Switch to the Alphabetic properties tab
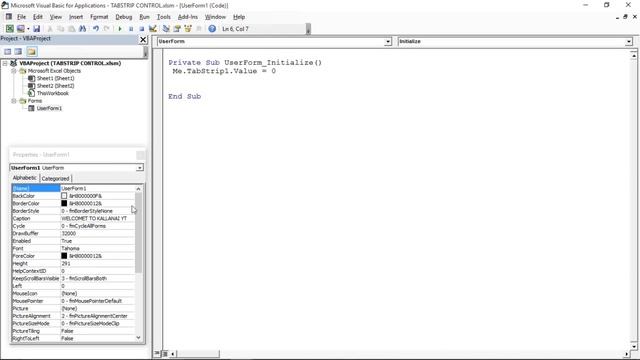 tap(24, 178)
